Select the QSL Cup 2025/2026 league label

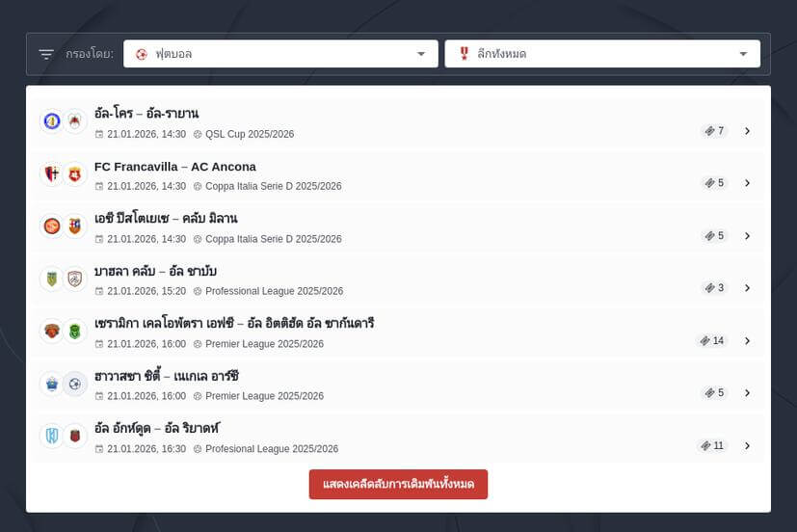249,134
